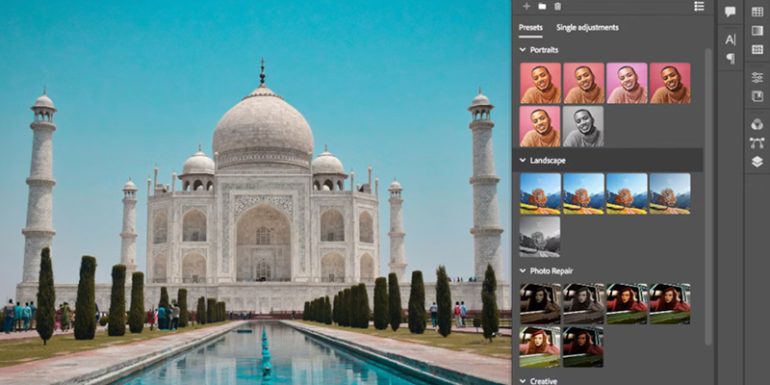
Task: Apply the third pink-toned Portraits preset
Action: tap(627, 83)
